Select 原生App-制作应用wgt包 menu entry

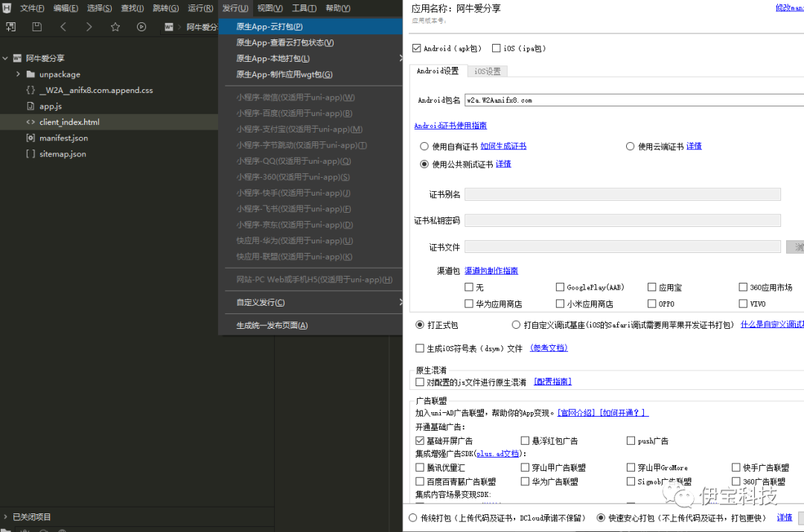click(x=310, y=74)
